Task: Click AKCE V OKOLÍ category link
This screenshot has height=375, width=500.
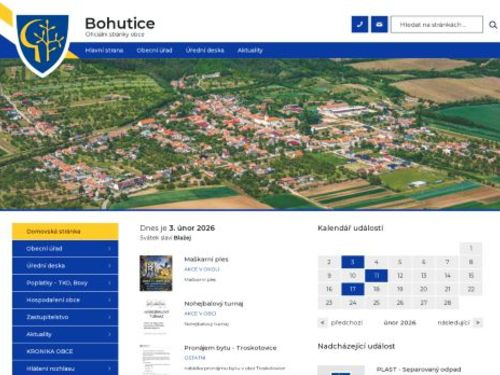Action: (202, 269)
